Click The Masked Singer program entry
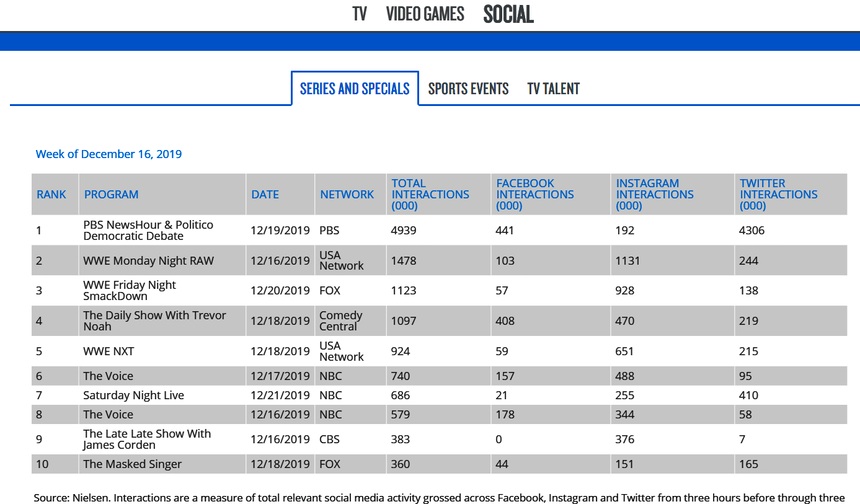860x504 pixels. [132, 464]
